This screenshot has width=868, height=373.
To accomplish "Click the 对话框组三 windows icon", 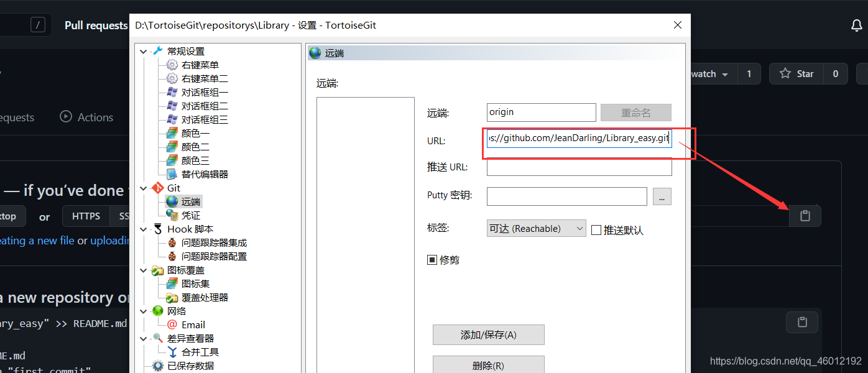I will (x=172, y=119).
